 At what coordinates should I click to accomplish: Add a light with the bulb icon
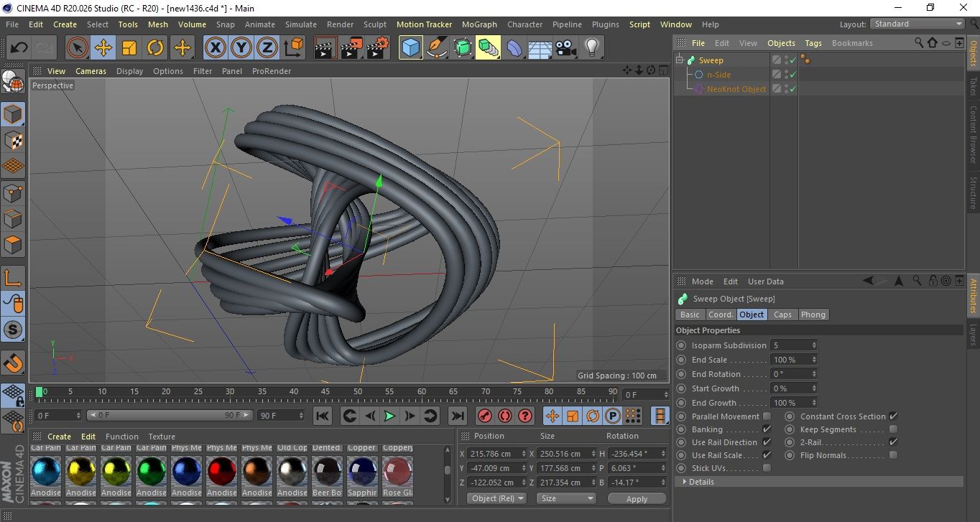pos(591,48)
